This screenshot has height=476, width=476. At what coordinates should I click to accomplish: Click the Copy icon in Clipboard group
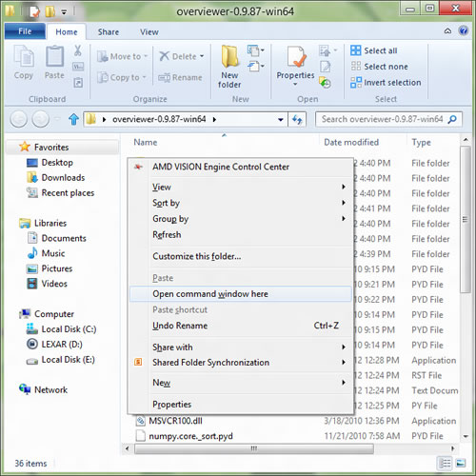(24, 56)
